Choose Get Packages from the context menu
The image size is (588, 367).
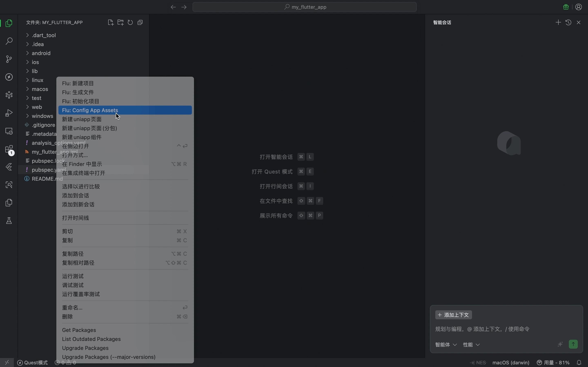coord(79,330)
